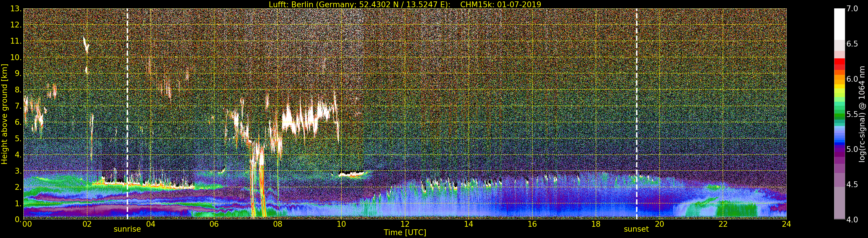Image resolution: width=868 pixels, height=238 pixels.
Task: Click the time axis tick label "24"
Action: point(786,224)
